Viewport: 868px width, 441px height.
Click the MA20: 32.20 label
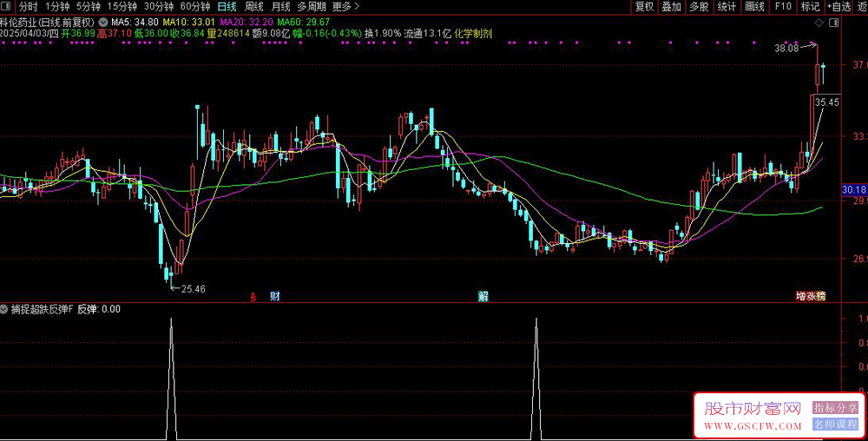[x=247, y=22]
